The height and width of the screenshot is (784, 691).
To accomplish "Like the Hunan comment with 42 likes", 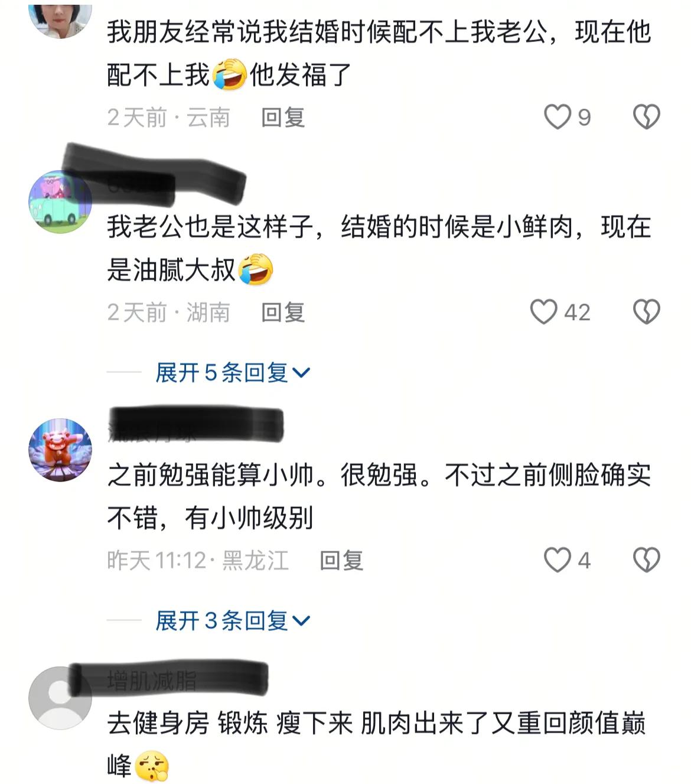I will pos(543,312).
